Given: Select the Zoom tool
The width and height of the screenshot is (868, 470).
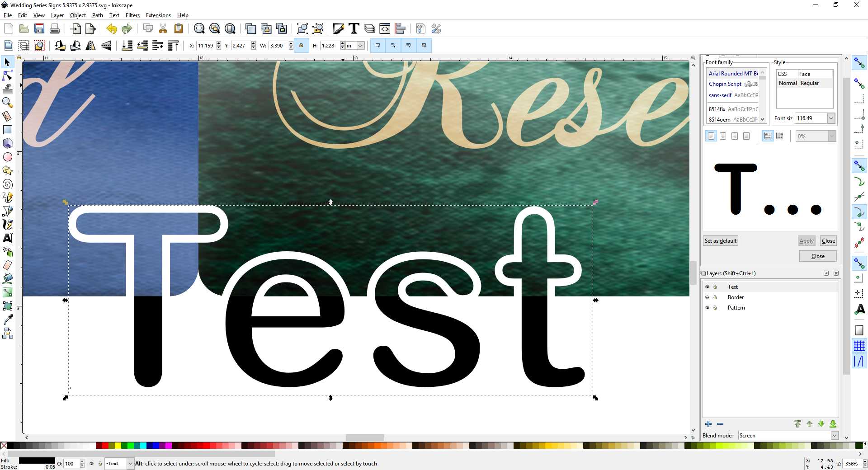Looking at the screenshot, I should 7,103.
